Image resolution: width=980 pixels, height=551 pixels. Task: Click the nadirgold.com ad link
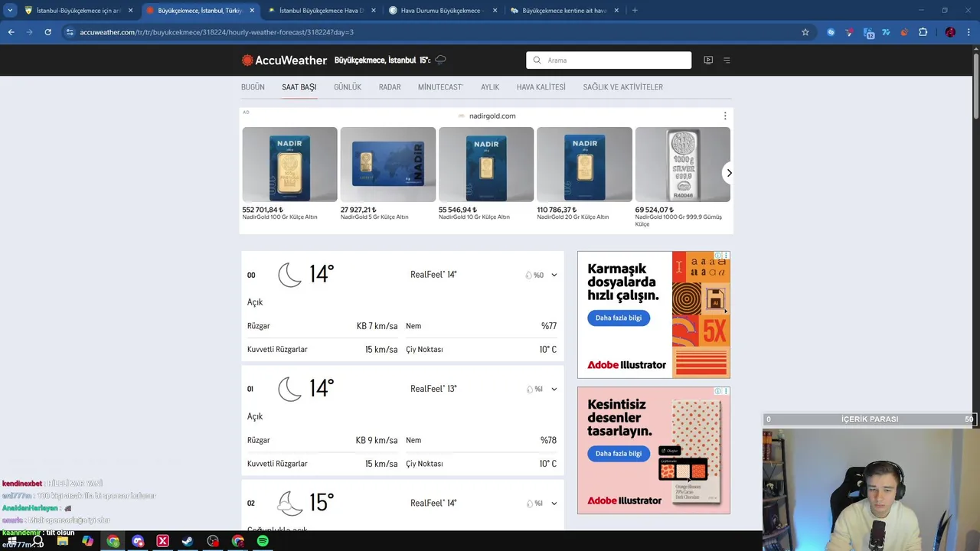[x=492, y=116]
